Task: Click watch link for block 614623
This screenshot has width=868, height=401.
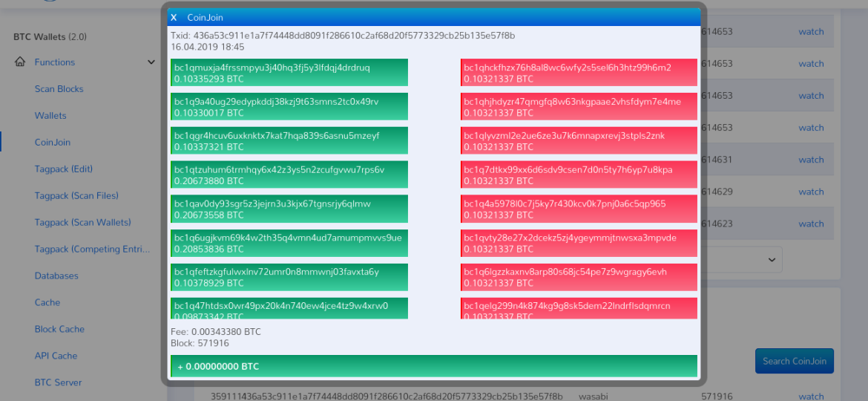Action: tap(811, 224)
